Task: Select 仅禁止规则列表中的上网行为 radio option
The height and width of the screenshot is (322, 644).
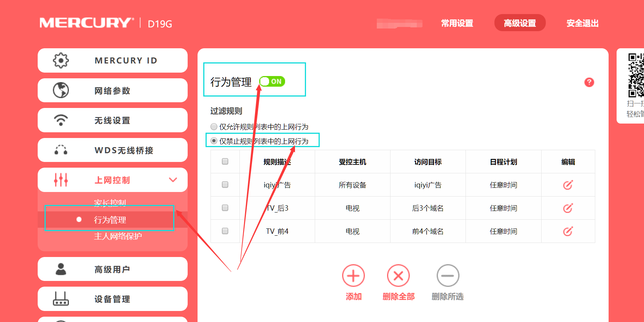Action: [214, 141]
